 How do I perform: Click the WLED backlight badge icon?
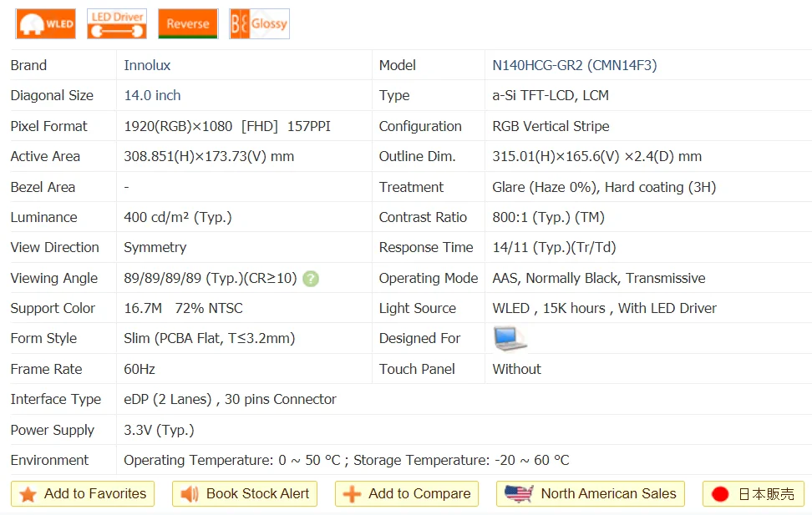[46, 24]
